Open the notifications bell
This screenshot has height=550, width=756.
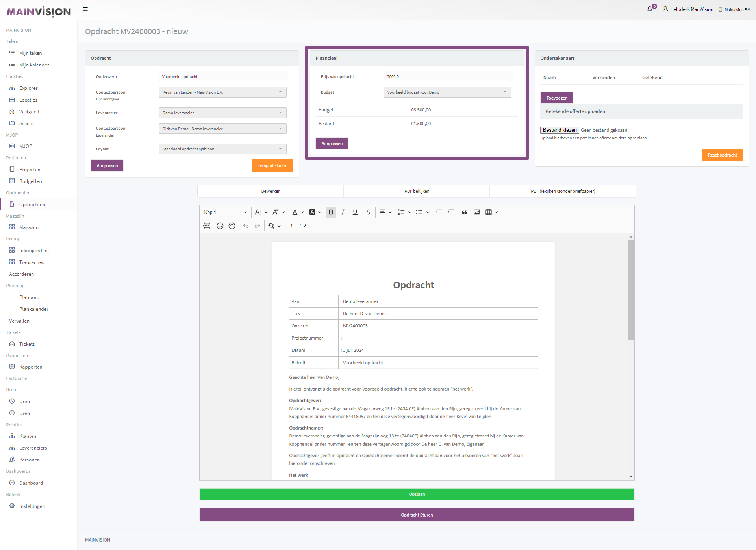(650, 9)
